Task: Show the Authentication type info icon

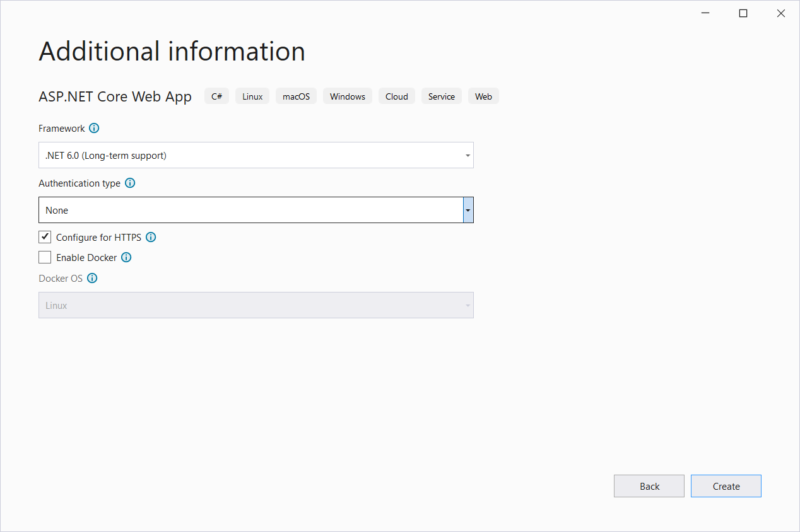Action: [130, 183]
